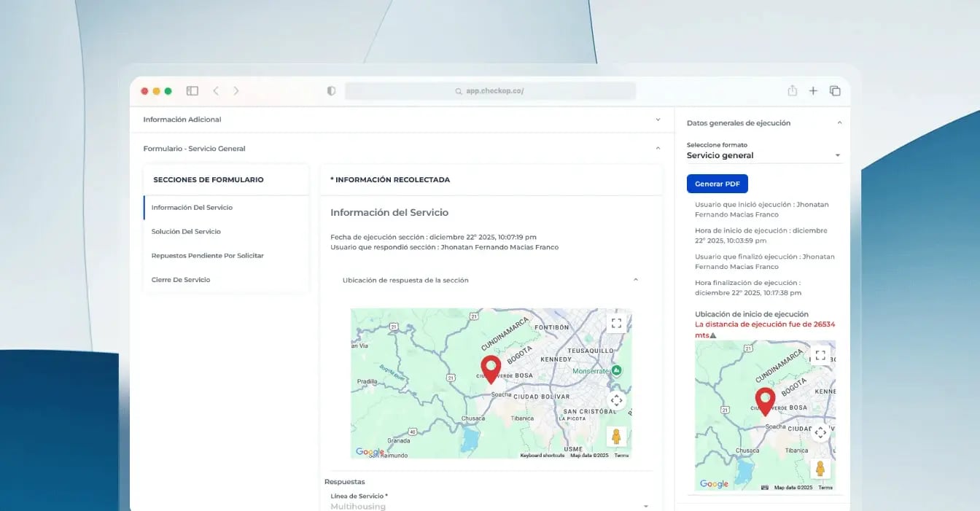This screenshot has height=511, width=980.
Task: Toggle the browser sidebar panel icon
Action: pyautogui.click(x=192, y=91)
